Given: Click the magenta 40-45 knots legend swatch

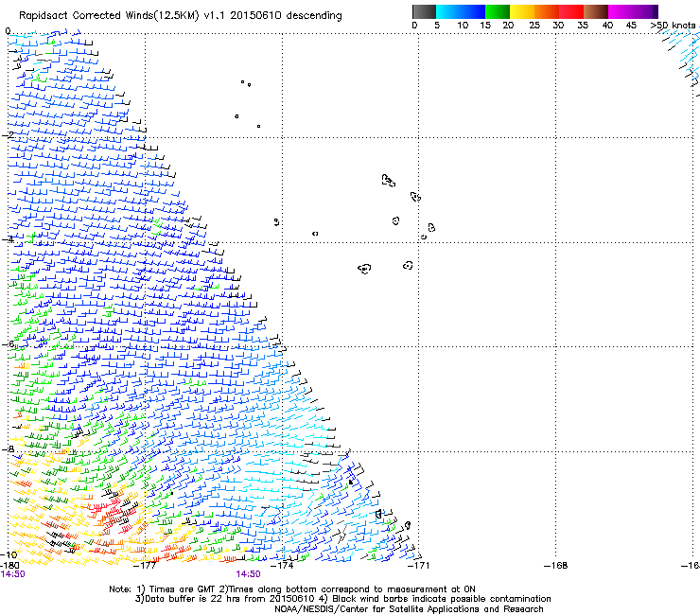Looking at the screenshot, I should click(621, 11).
